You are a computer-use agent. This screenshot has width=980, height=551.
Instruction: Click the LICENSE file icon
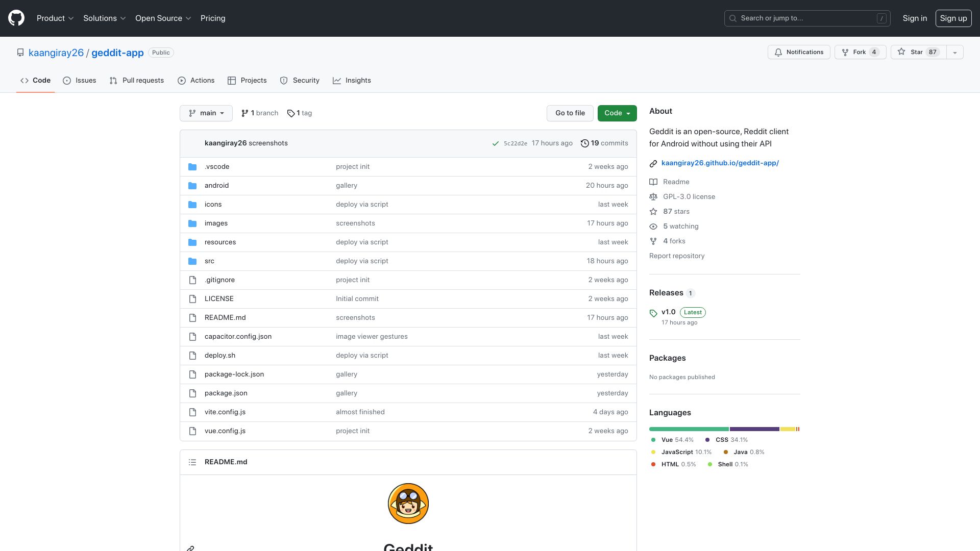click(192, 299)
